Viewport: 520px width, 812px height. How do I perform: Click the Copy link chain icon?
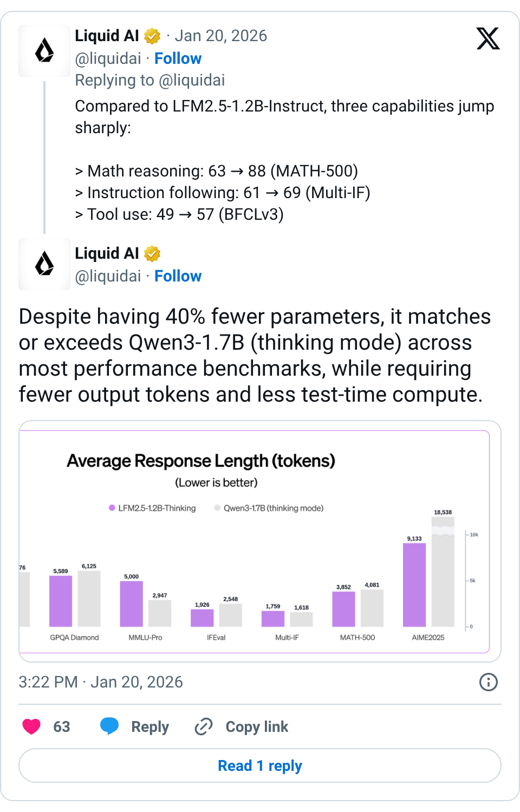pos(203,726)
